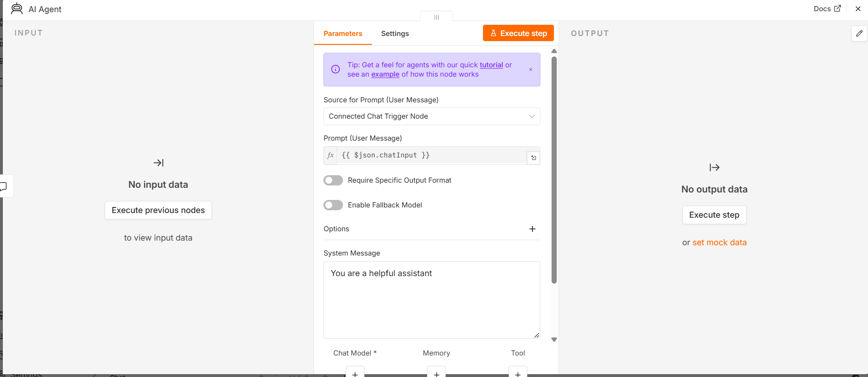The image size is (868, 377).
Task: Click the scrollbar up arrow
Action: (554, 51)
